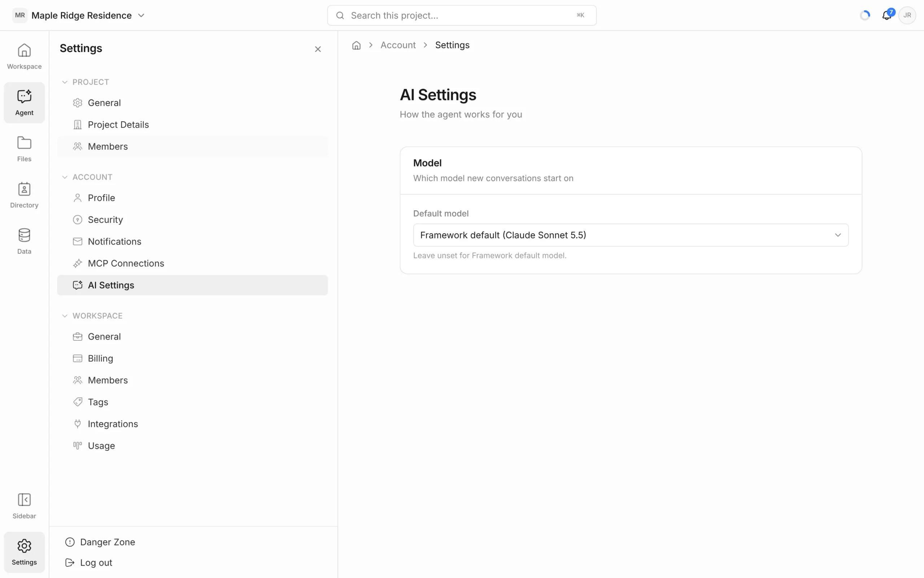This screenshot has width=924, height=578.
Task: Open Security settings
Action: tap(192, 219)
